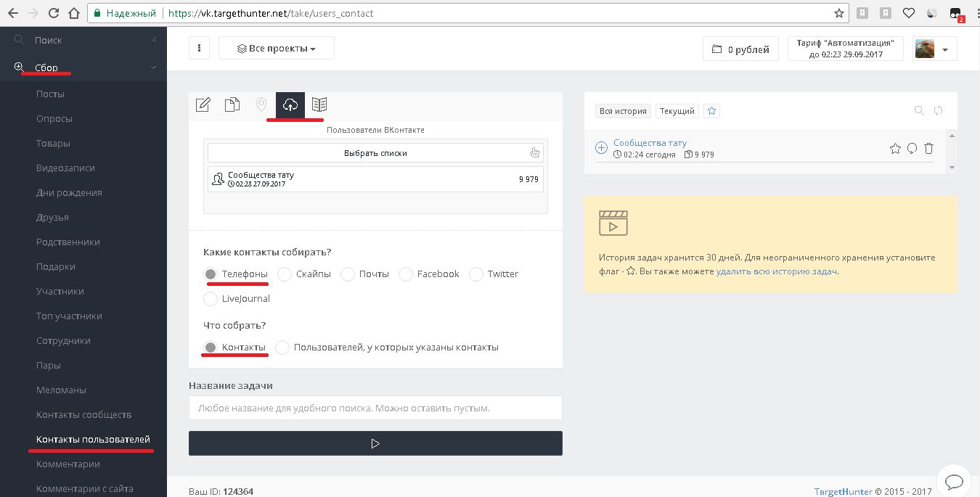Open the chat support bubble icon
The width and height of the screenshot is (980, 497).
[x=953, y=481]
